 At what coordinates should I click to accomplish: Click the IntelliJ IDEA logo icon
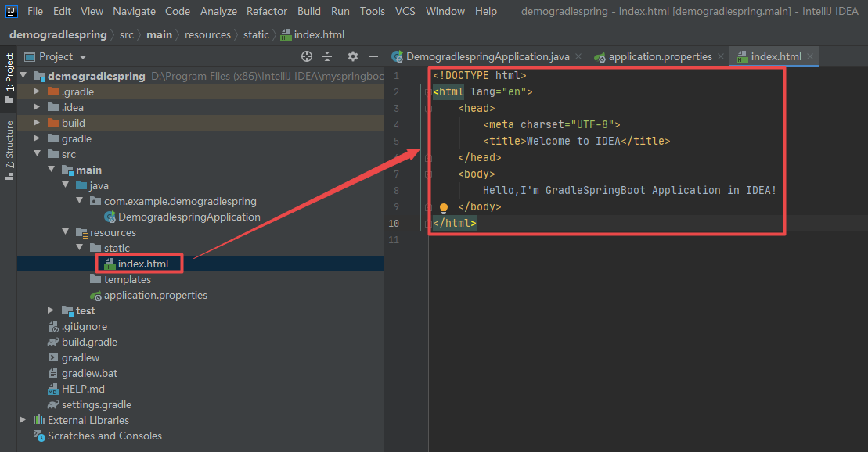(x=11, y=11)
